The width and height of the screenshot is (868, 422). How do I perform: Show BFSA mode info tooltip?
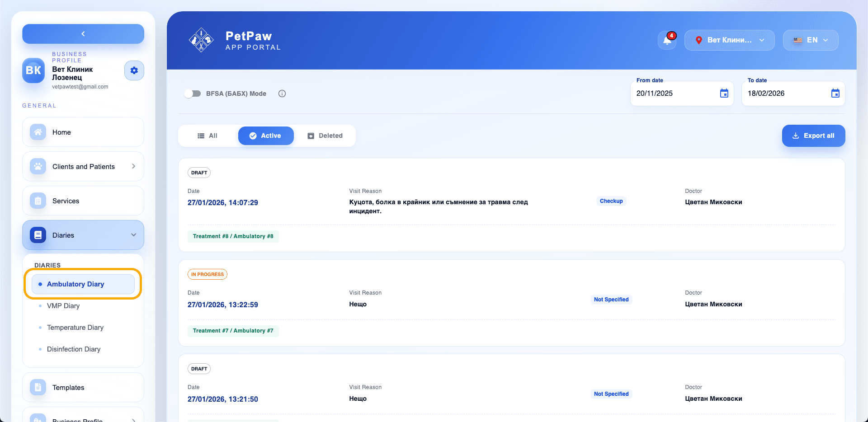coord(282,94)
